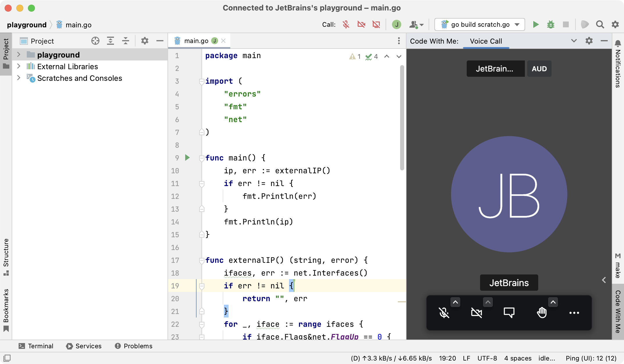Open the go build scratch.go run configuration dropdown

click(x=480, y=24)
